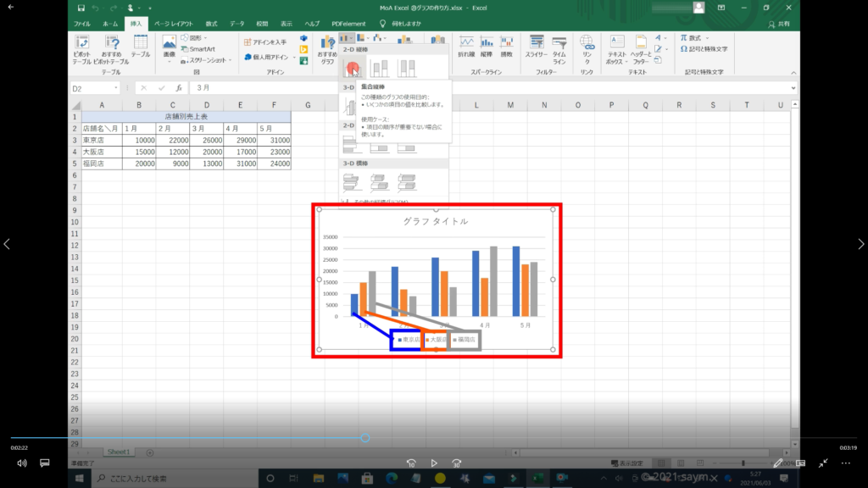
Task: Select the clustered column chart icon
Action: (x=352, y=69)
